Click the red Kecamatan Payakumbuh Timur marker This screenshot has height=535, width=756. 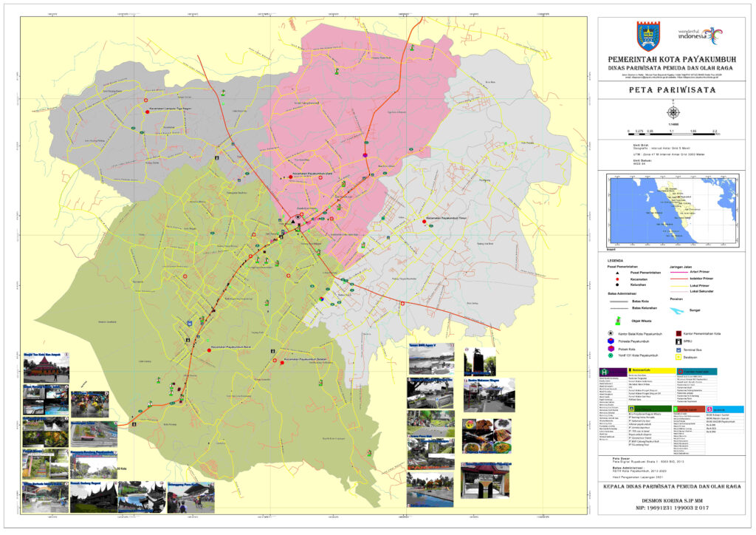coord(419,219)
